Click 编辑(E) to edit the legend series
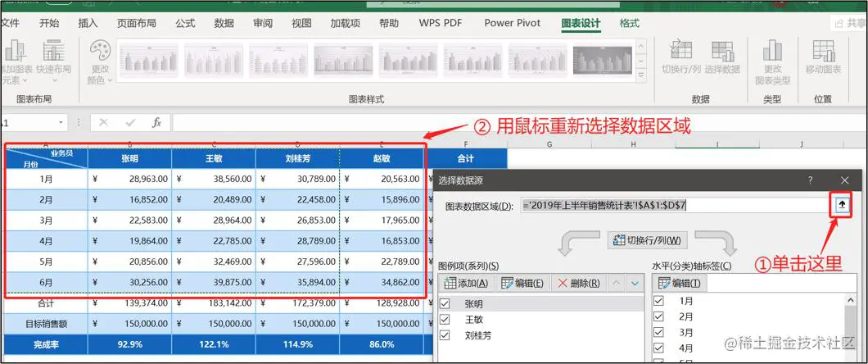This screenshot has width=868, height=364. pos(522,283)
